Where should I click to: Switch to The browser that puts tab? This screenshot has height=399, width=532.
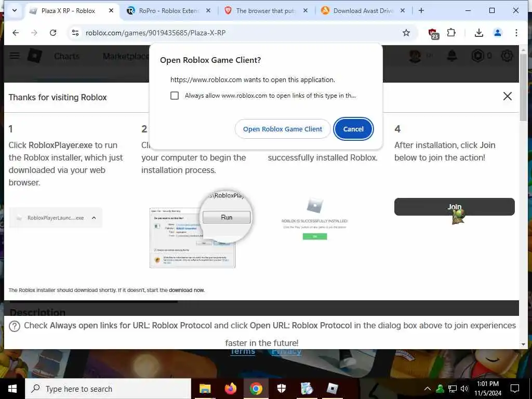point(265,11)
